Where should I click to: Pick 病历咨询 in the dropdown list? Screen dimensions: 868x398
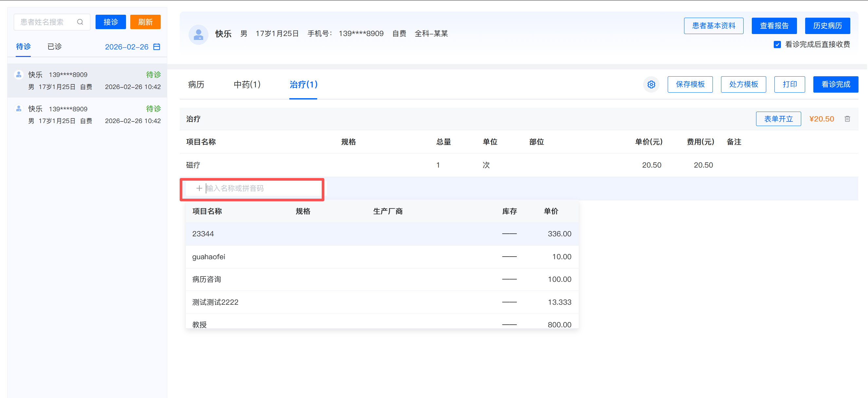coord(207,280)
